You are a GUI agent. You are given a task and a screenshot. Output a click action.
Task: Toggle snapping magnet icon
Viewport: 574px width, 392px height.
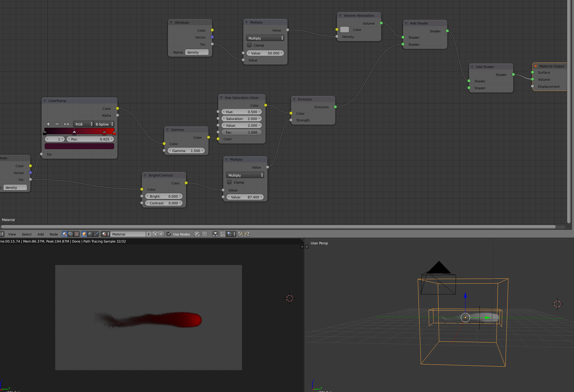coord(223,234)
